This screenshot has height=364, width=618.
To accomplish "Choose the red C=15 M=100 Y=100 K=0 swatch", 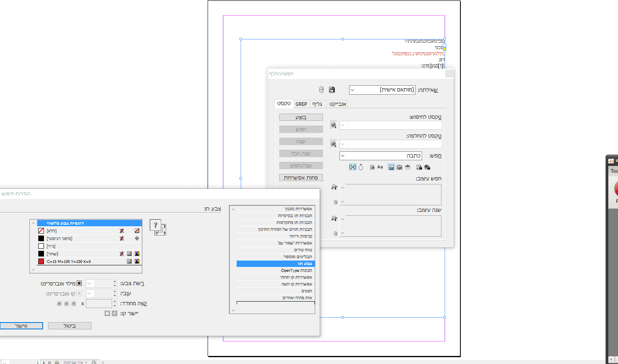I will [x=89, y=261].
